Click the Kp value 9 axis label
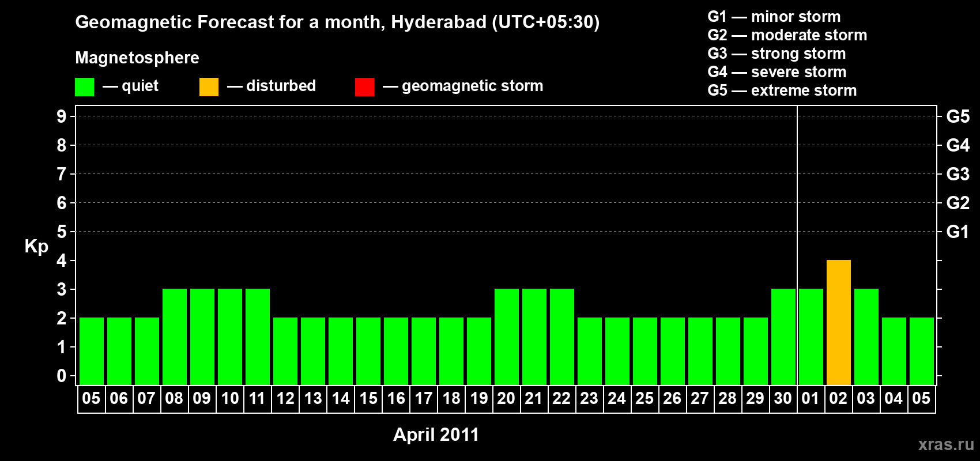Image resolution: width=980 pixels, height=461 pixels. pos(62,116)
